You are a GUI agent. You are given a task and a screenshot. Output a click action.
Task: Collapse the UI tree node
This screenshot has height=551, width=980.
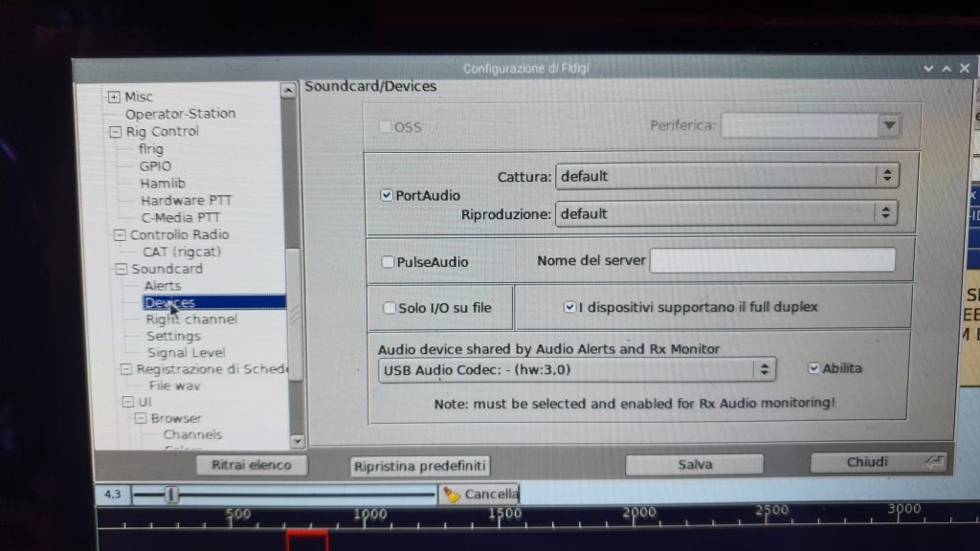tap(128, 402)
